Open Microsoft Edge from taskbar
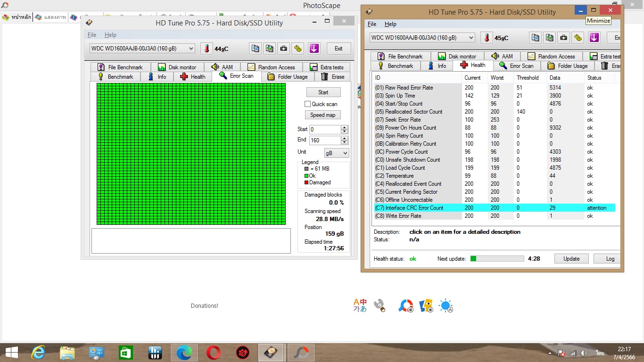Image resolution: width=644 pixels, height=362 pixels. [x=184, y=352]
